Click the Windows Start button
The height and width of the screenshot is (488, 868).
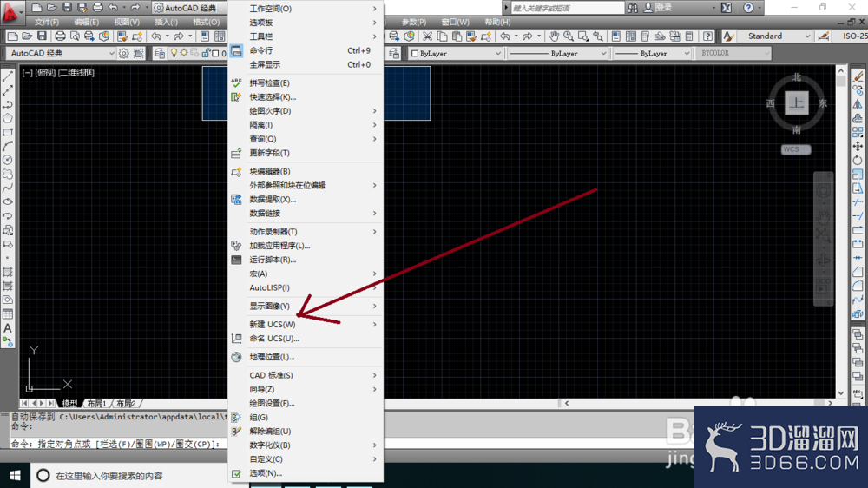(x=15, y=475)
